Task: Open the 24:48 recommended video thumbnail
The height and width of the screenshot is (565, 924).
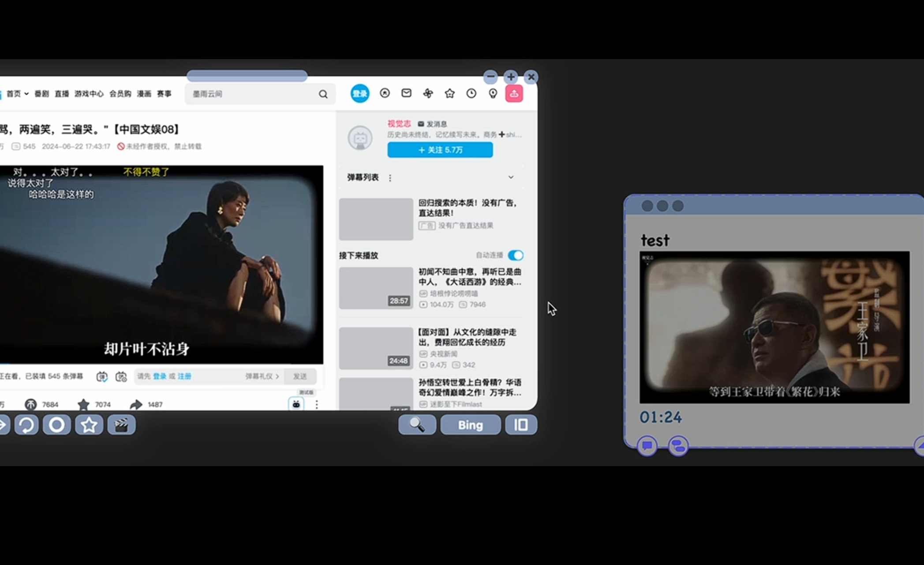Action: (376, 348)
